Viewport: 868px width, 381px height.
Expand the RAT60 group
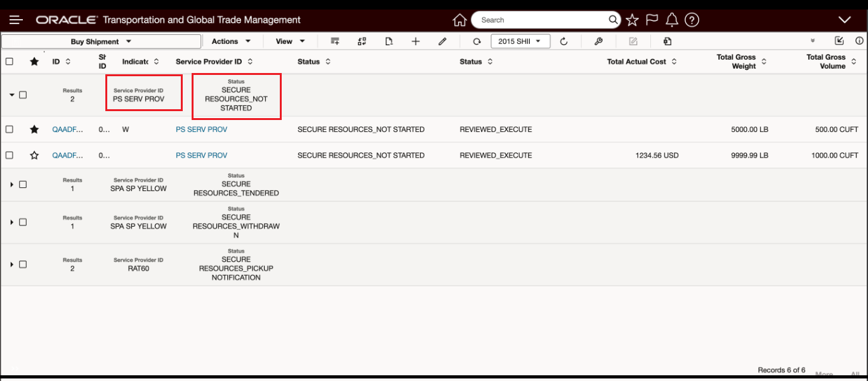pos(11,264)
